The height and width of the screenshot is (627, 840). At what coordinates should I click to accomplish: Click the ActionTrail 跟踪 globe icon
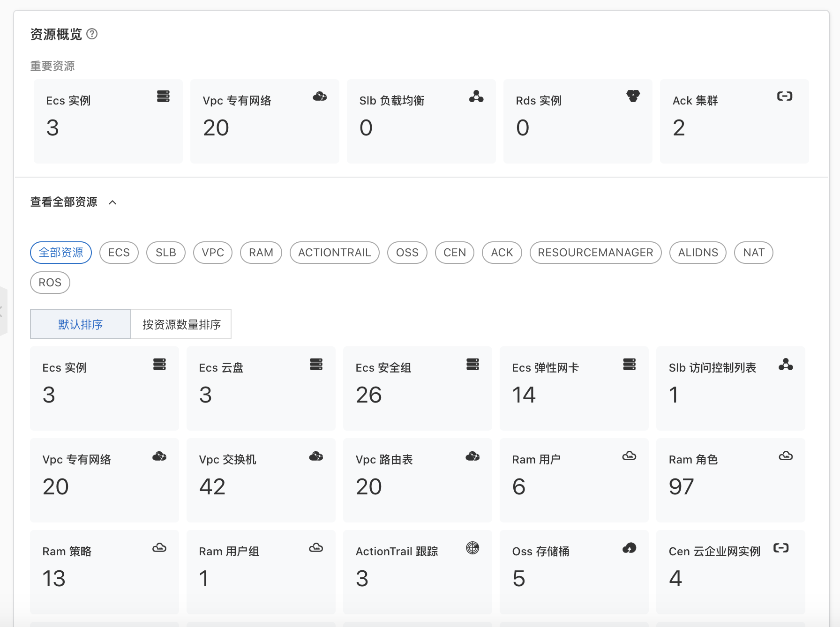(472, 548)
